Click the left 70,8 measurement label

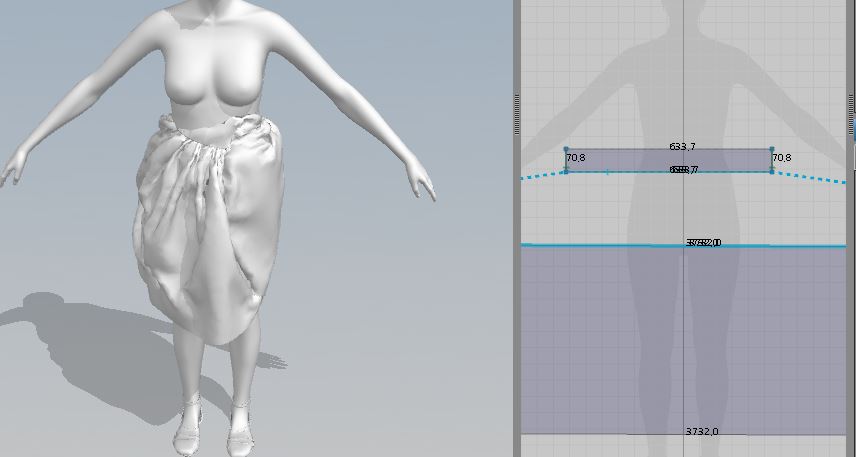[x=576, y=158]
